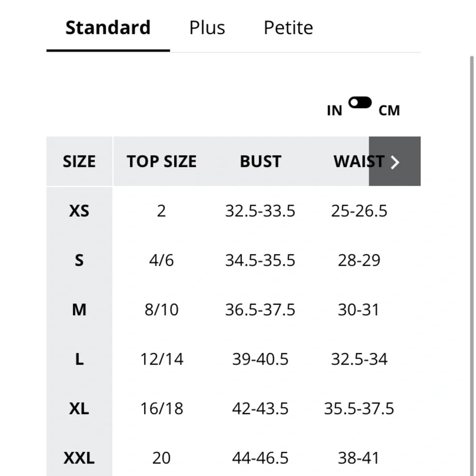
Task: Click the 35.5-37.5 waist measurement
Action: [x=359, y=408]
